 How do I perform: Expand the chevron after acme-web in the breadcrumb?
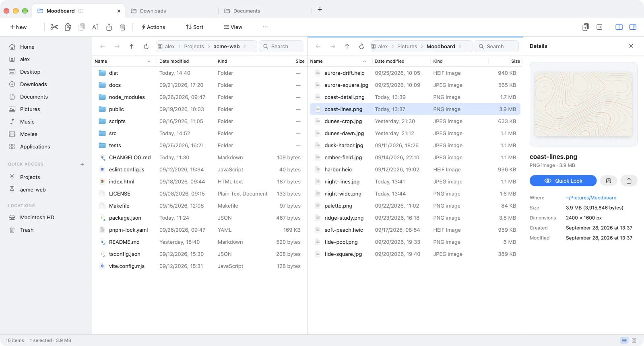tap(245, 46)
